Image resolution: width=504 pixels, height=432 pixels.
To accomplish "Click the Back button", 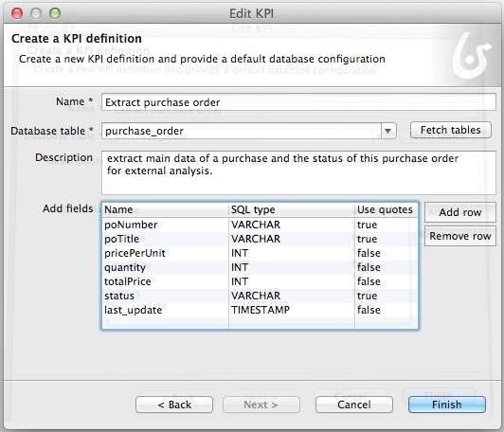I will click(174, 405).
